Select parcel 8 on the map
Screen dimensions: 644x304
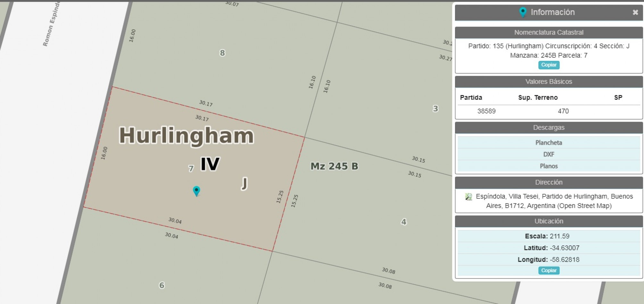point(222,53)
